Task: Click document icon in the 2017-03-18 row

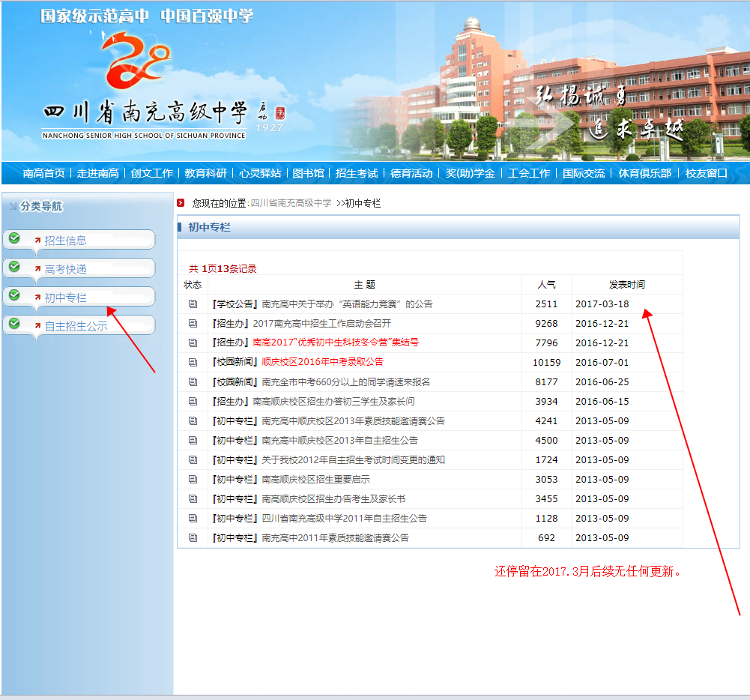Action: (193, 304)
